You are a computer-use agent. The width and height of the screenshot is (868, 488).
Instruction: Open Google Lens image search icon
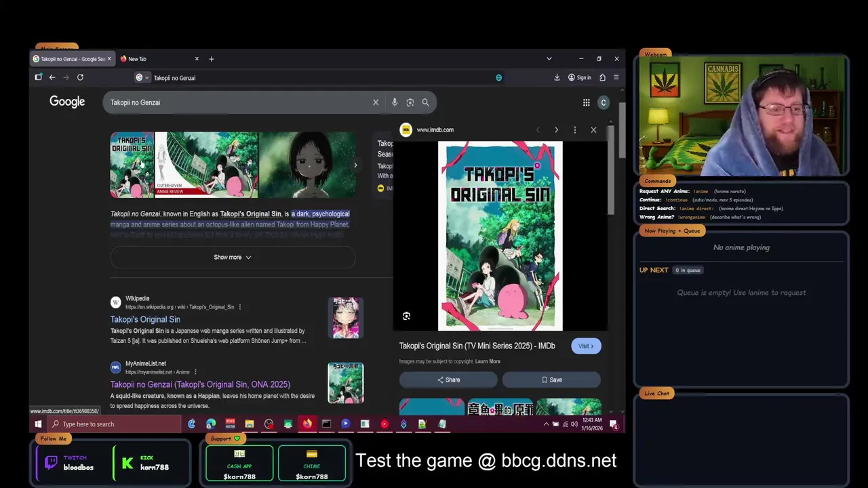pyautogui.click(x=410, y=102)
